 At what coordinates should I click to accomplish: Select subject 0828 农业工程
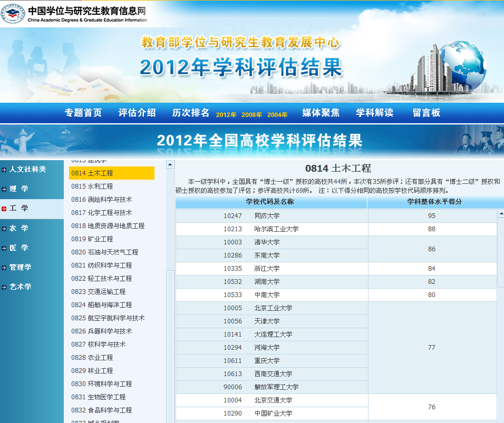coord(92,358)
